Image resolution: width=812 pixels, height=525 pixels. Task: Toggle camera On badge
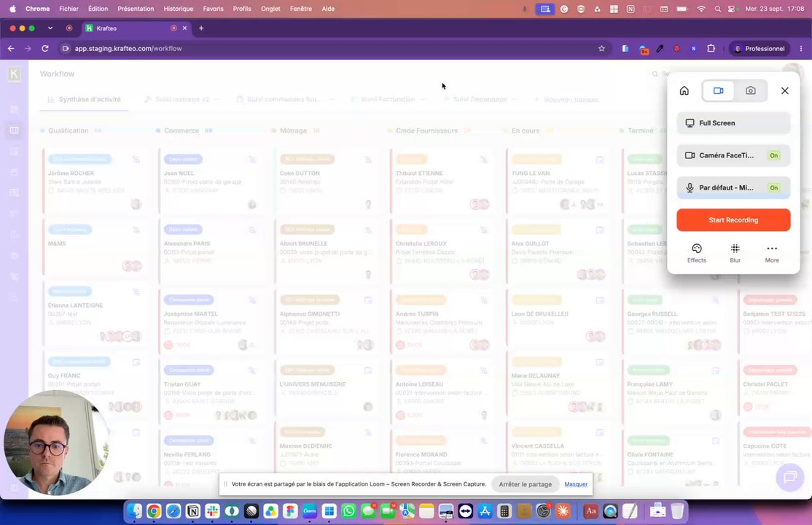click(x=773, y=155)
